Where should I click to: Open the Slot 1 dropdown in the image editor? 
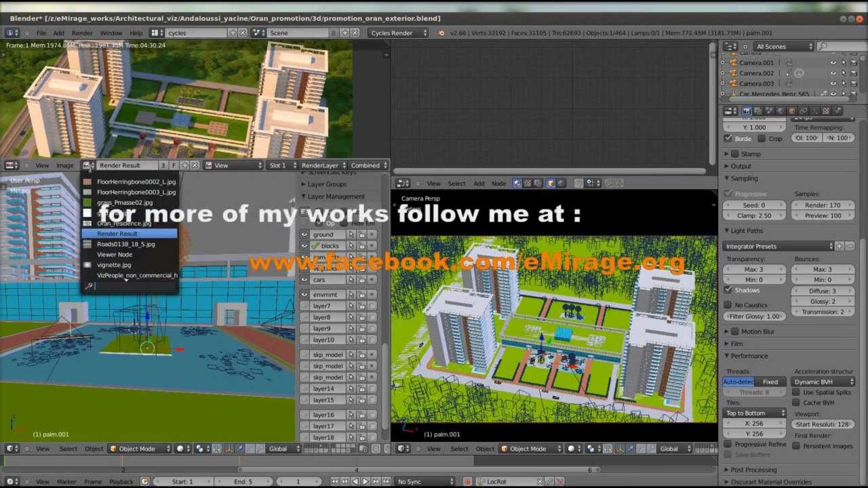point(282,165)
